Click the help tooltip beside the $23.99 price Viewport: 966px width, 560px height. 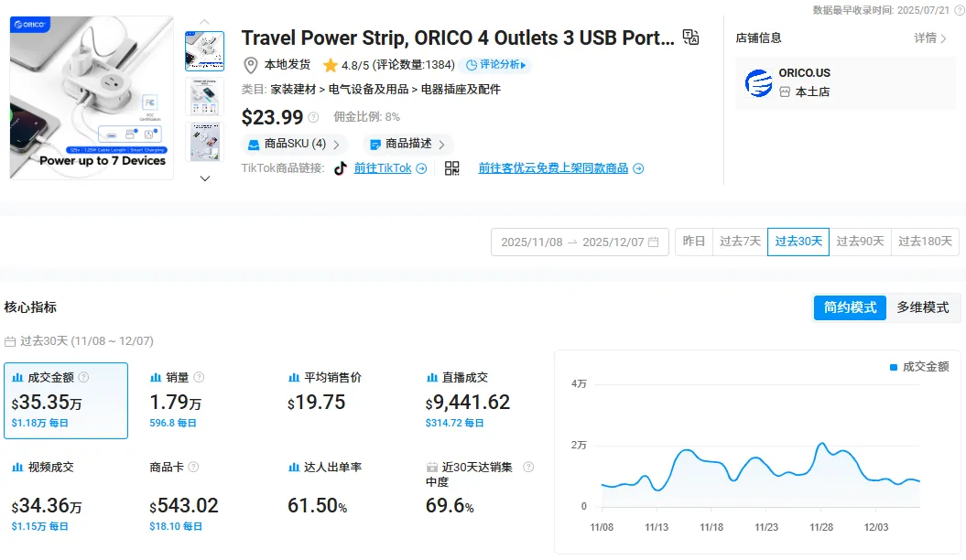(311, 118)
